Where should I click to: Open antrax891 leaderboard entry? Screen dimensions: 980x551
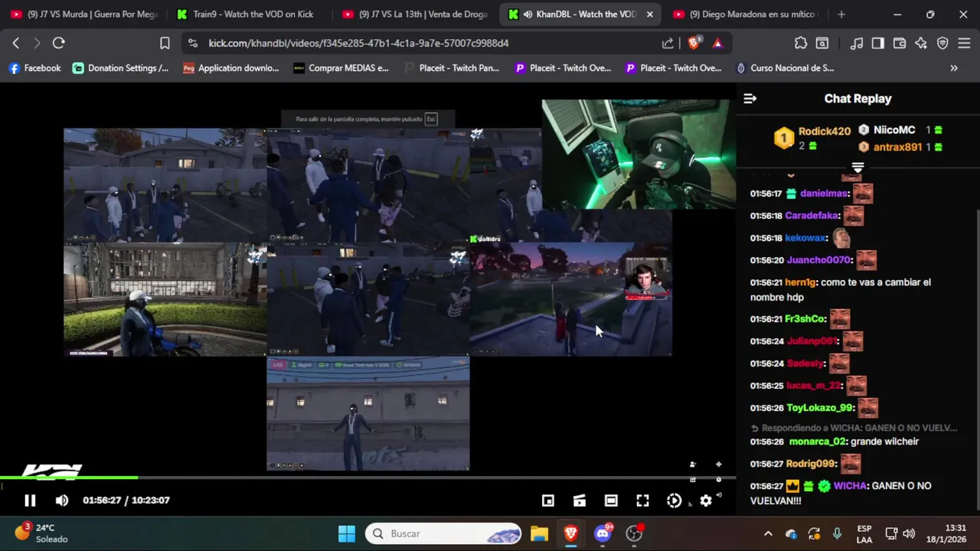tap(900, 147)
